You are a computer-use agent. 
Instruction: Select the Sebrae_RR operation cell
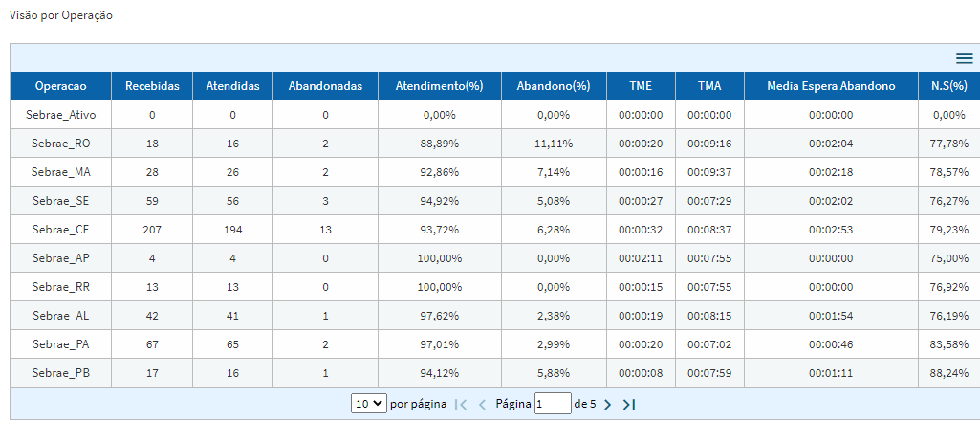click(60, 287)
